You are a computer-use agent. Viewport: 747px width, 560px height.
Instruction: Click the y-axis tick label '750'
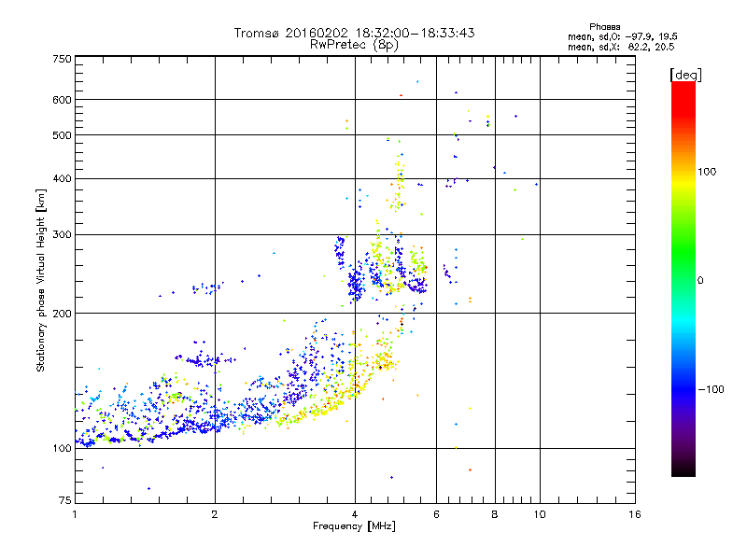(62, 59)
